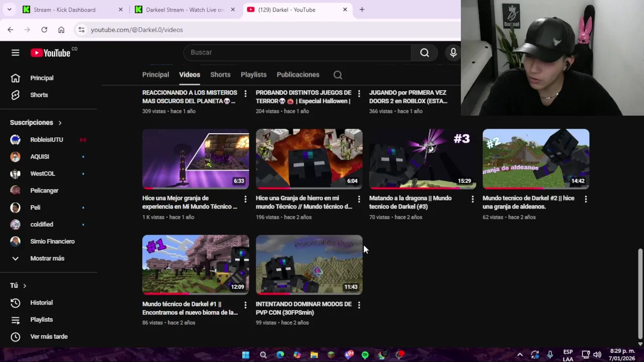Search within the channel using magnifier icon
The height and width of the screenshot is (362, 644).
[338, 75]
